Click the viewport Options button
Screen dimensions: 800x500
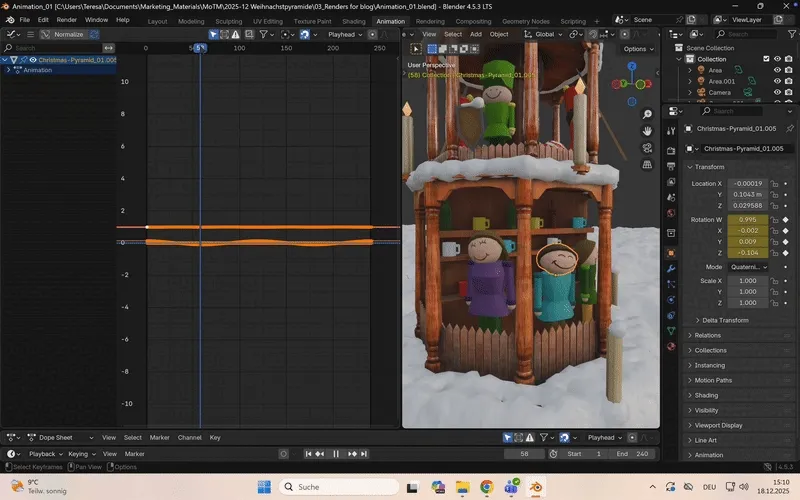[x=636, y=48]
